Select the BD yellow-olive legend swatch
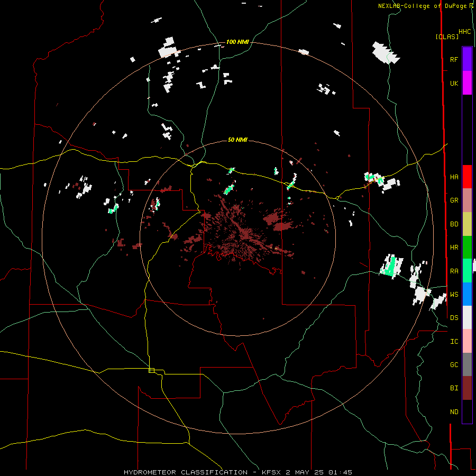476x476 pixels. pyautogui.click(x=467, y=224)
